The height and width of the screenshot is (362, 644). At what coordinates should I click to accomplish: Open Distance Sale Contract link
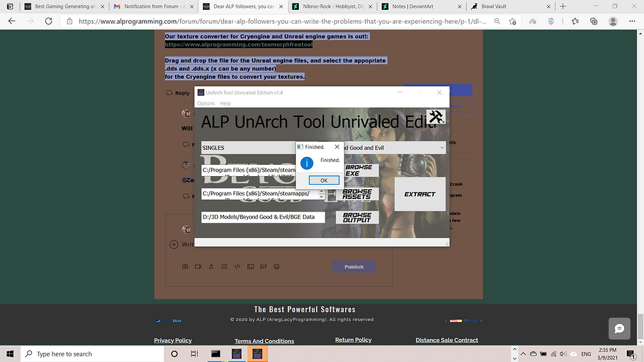[447, 340]
